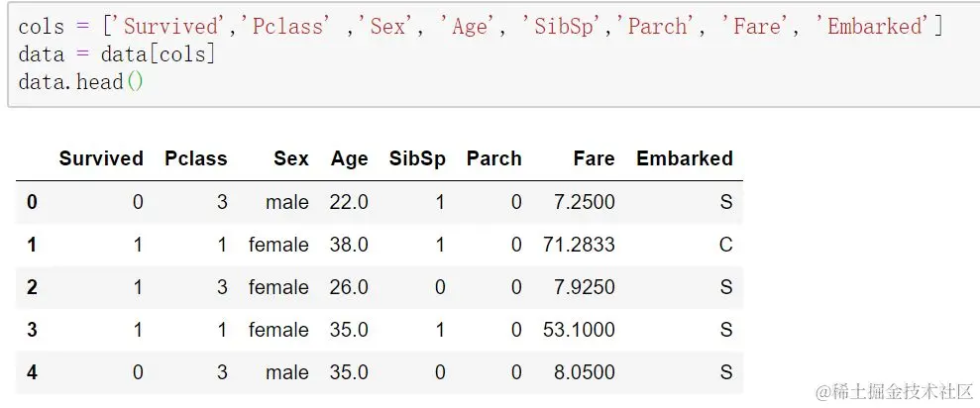Select row index 2 label
This screenshot has height=408, width=980.
32,287
